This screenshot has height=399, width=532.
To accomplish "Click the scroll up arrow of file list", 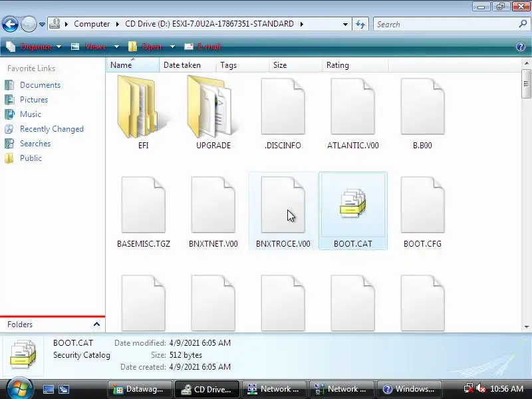I will point(526,63).
